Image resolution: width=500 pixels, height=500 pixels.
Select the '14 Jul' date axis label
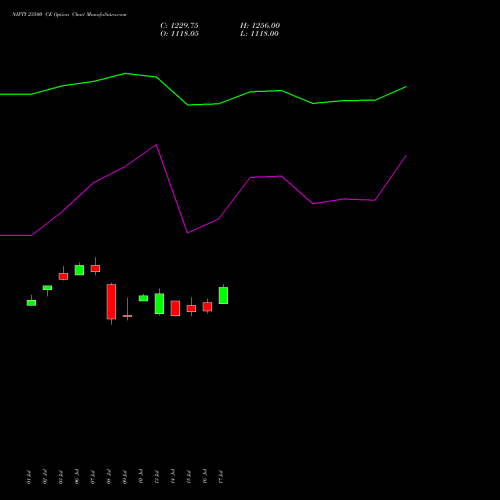(x=173, y=477)
